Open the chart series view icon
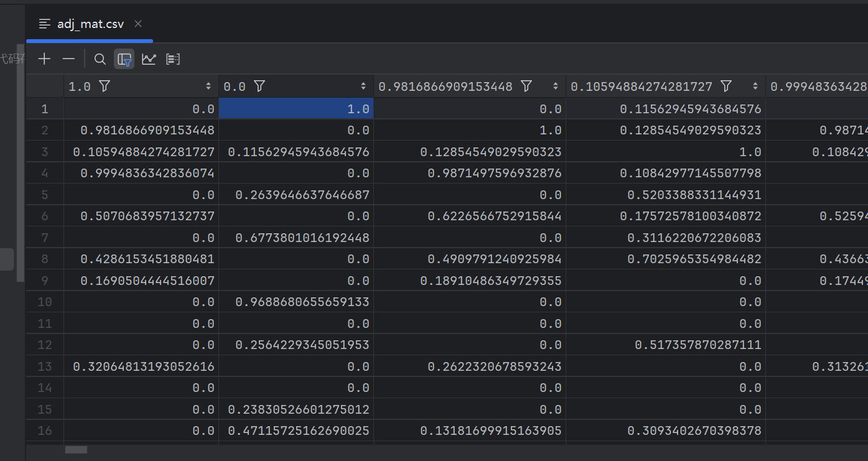The width and height of the screenshot is (868, 461). click(149, 59)
